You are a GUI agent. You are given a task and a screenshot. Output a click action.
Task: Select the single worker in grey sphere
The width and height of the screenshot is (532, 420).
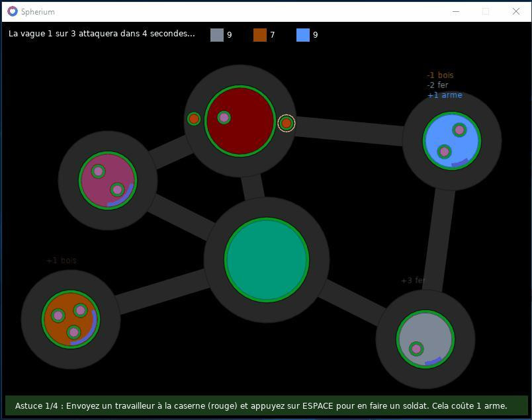point(416,349)
